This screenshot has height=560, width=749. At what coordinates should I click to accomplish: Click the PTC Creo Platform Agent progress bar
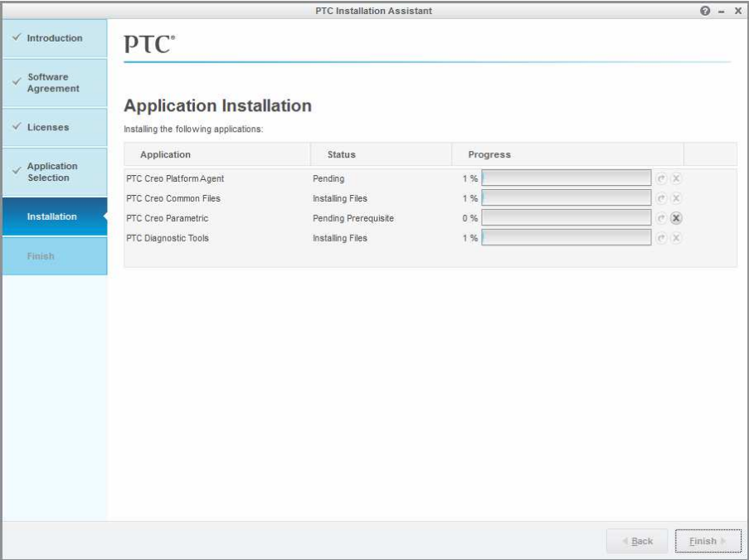click(566, 178)
